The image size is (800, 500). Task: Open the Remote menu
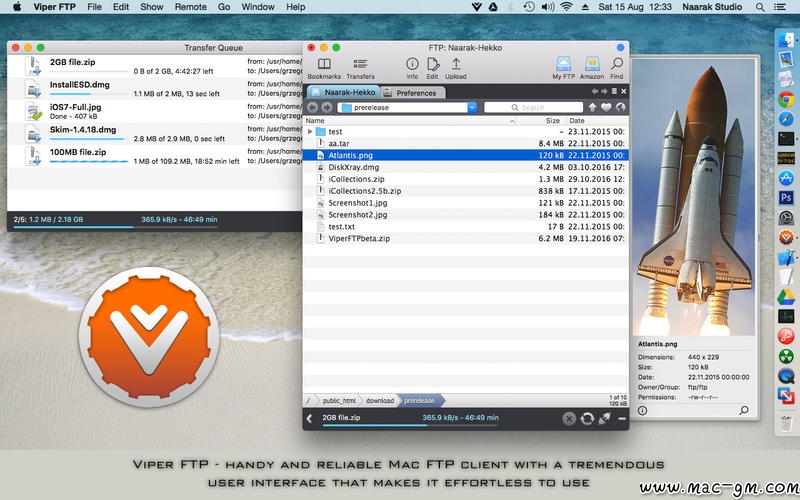point(190,7)
